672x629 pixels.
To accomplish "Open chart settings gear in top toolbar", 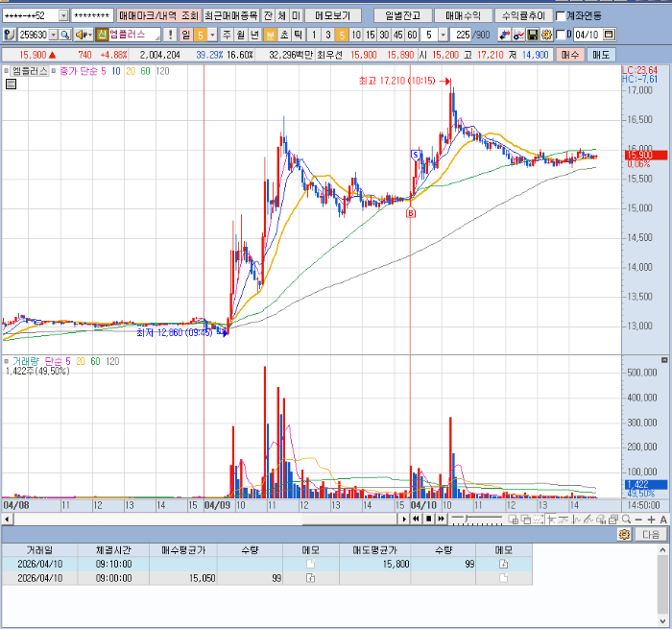I will [546, 35].
